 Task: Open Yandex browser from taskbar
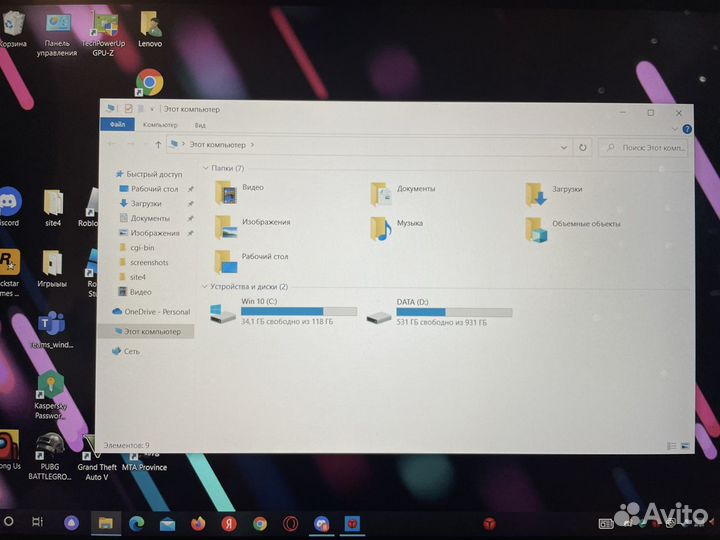[x=229, y=523]
